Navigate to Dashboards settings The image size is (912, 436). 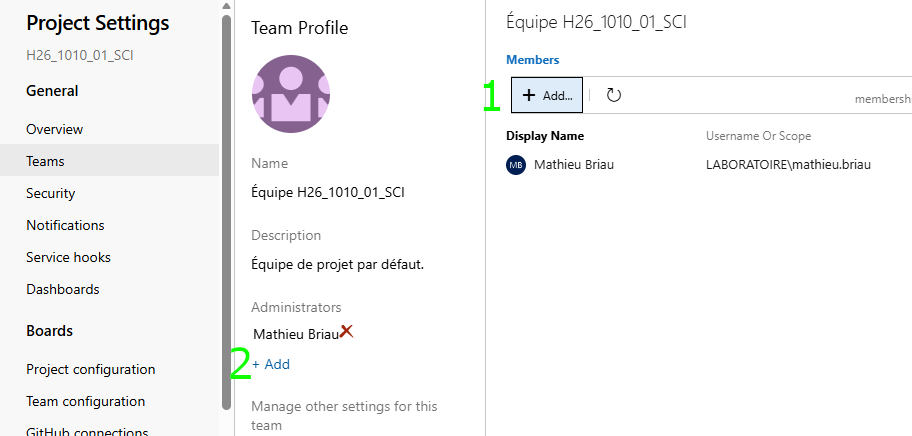point(63,289)
